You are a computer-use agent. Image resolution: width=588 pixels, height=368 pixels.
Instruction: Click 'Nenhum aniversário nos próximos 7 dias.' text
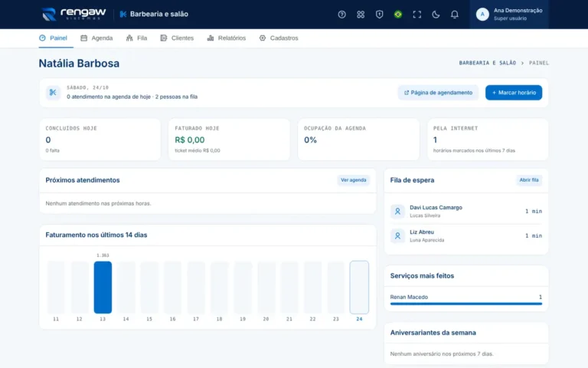click(442, 353)
